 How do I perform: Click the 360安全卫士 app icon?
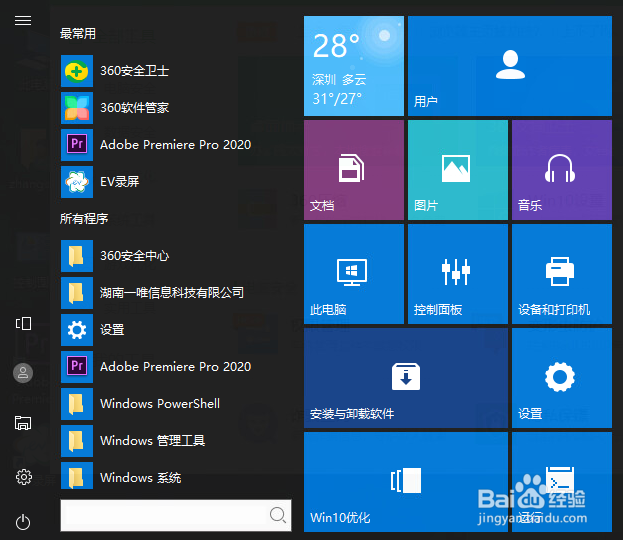[77, 71]
